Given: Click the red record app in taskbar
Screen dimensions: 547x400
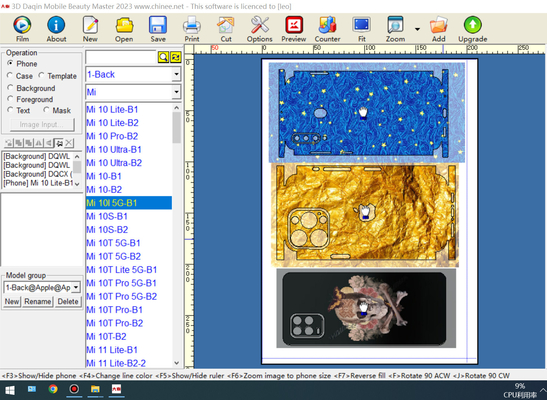Looking at the screenshot, I should click(74, 389).
